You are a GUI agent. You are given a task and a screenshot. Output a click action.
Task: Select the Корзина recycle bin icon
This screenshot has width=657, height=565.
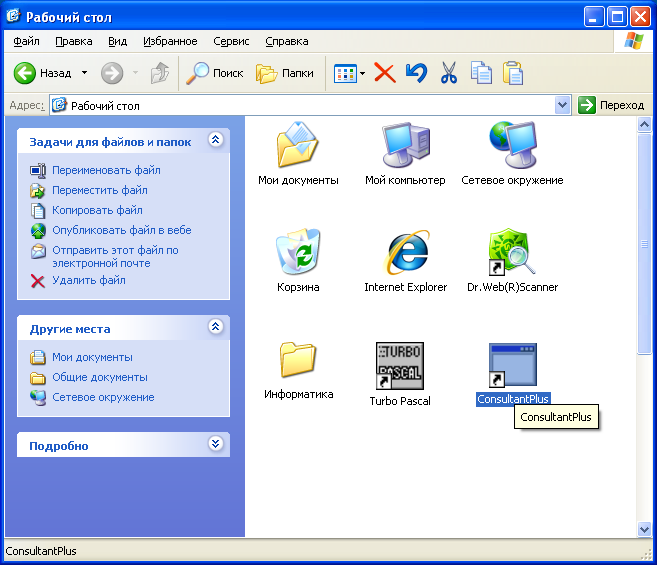click(298, 251)
